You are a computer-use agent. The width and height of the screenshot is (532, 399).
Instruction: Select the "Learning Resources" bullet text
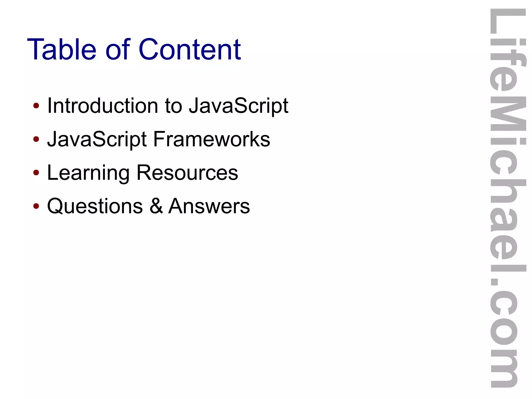tap(142, 173)
